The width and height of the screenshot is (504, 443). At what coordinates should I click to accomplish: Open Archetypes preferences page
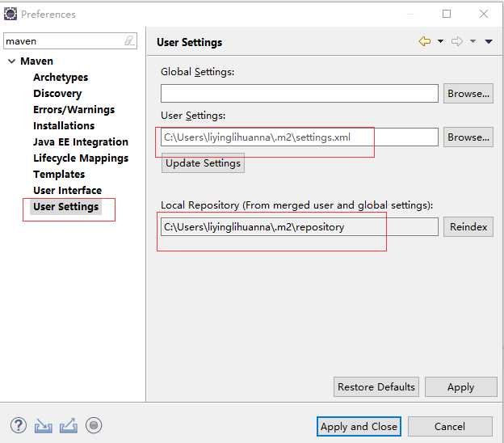coord(61,78)
